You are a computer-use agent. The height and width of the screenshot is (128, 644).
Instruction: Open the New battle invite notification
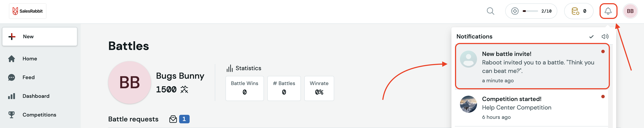(x=532, y=66)
